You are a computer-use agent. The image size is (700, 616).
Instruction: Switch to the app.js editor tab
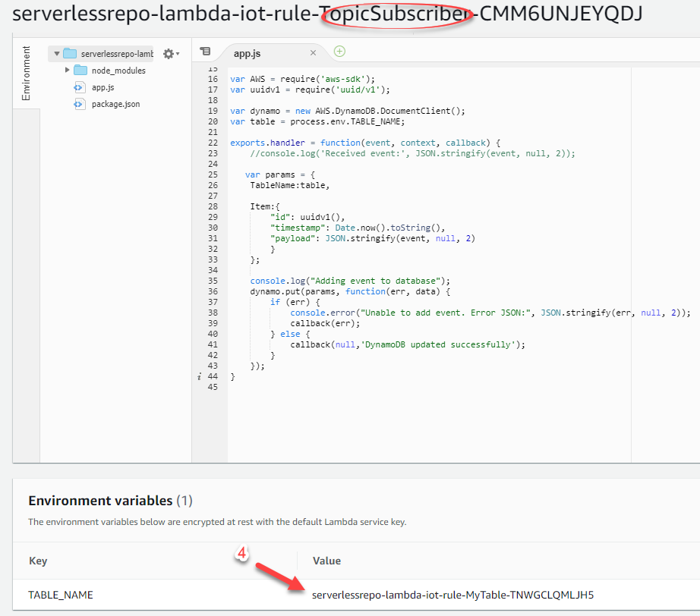coord(248,53)
